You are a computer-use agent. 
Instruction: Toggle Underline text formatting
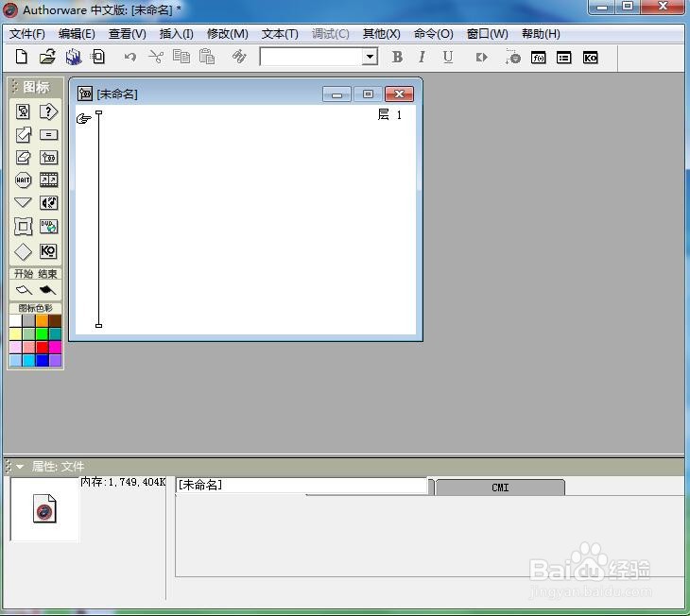(448, 57)
